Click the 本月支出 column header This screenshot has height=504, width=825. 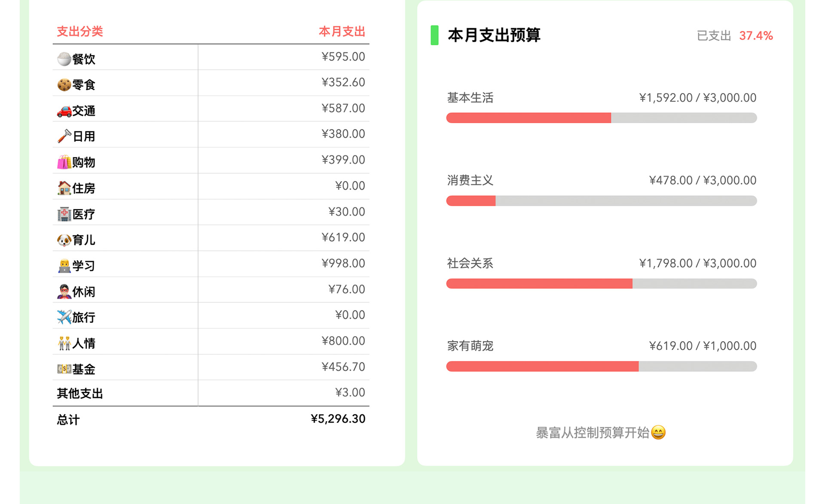tap(342, 31)
